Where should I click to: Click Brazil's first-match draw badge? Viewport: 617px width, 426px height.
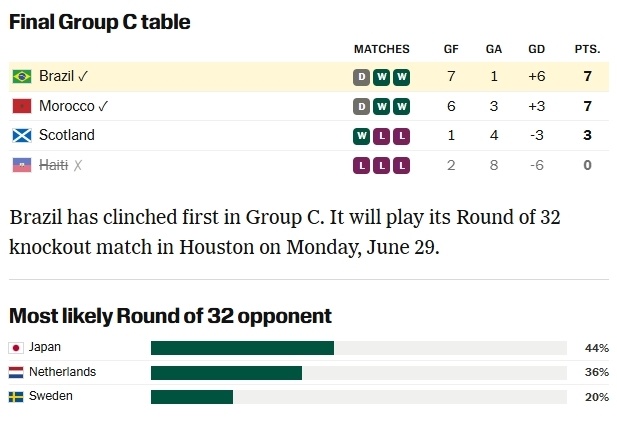coord(362,77)
